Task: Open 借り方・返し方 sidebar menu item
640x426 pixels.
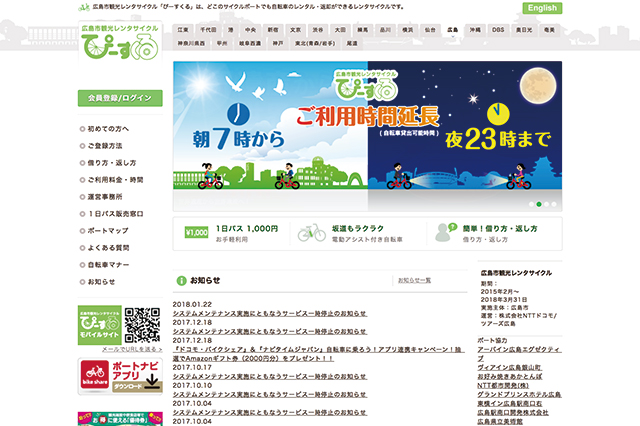Action: click(111, 163)
